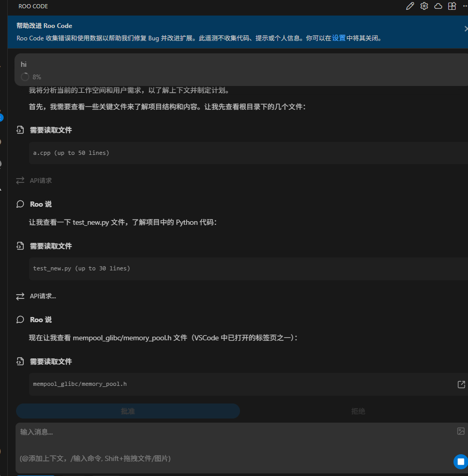Open memory_pool.h in editor via external icon
The width and height of the screenshot is (468, 476).
pyautogui.click(x=461, y=384)
